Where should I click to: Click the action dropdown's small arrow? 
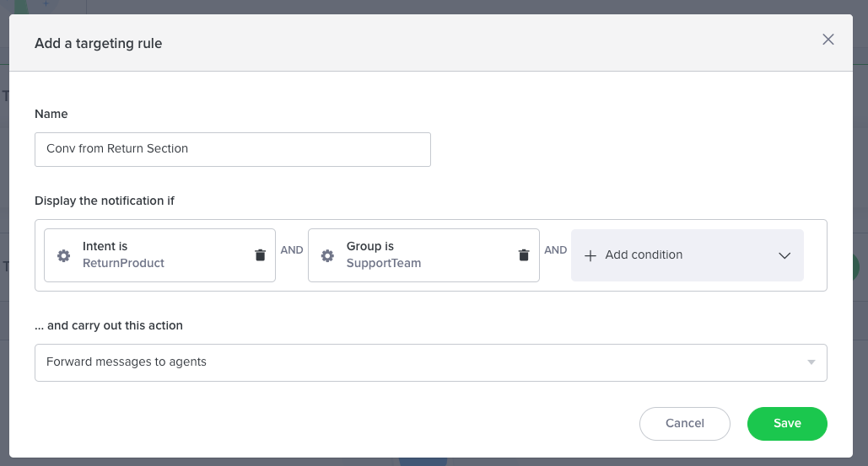(811, 362)
